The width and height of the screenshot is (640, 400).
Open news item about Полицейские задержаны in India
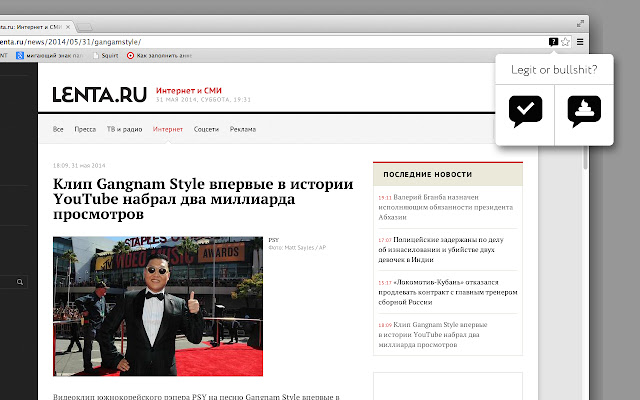(x=441, y=249)
